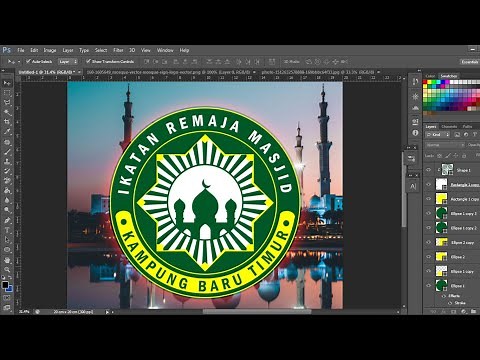Viewport: 480px width, 360px height.
Task: Select the Eyedropper tool
Action: tap(7, 132)
